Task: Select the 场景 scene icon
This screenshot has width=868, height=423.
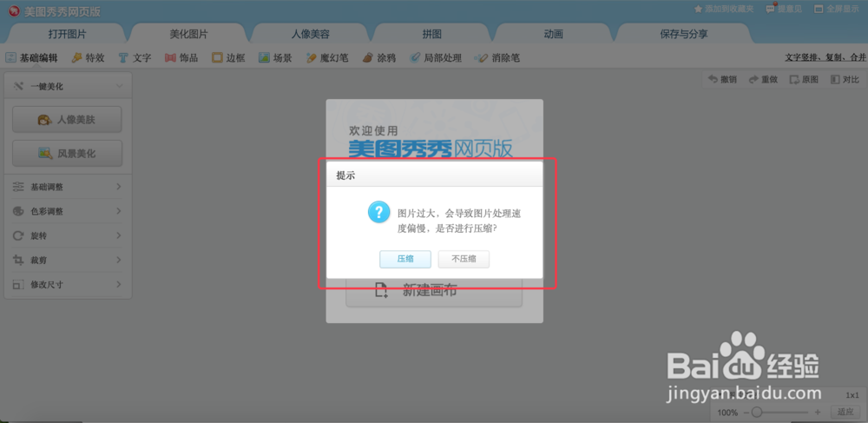Action: coord(264,57)
